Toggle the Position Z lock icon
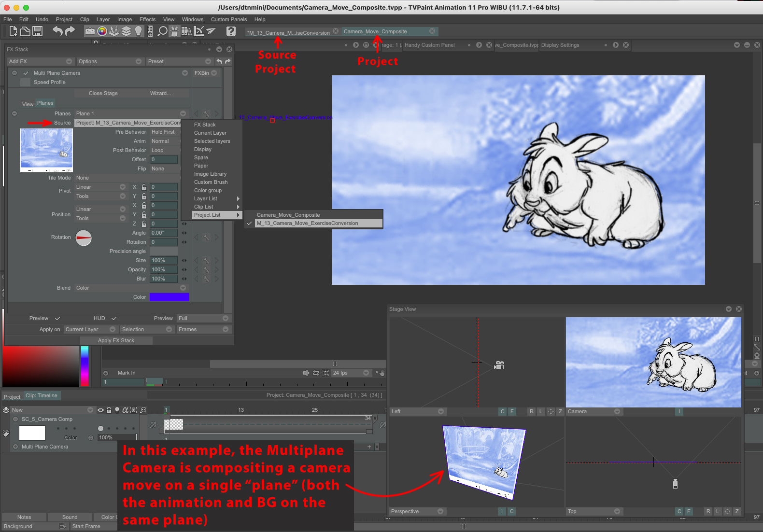Screen dimensions: 763x532 pos(144,224)
